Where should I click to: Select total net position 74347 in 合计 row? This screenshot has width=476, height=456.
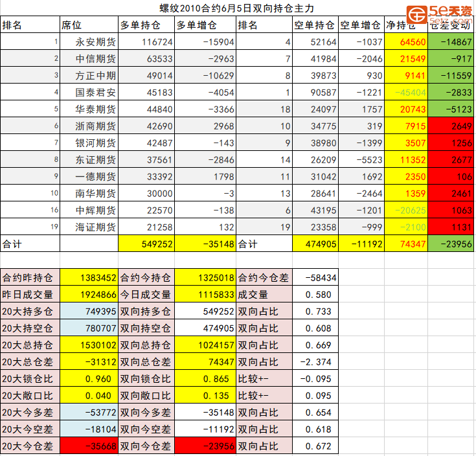(x=406, y=244)
